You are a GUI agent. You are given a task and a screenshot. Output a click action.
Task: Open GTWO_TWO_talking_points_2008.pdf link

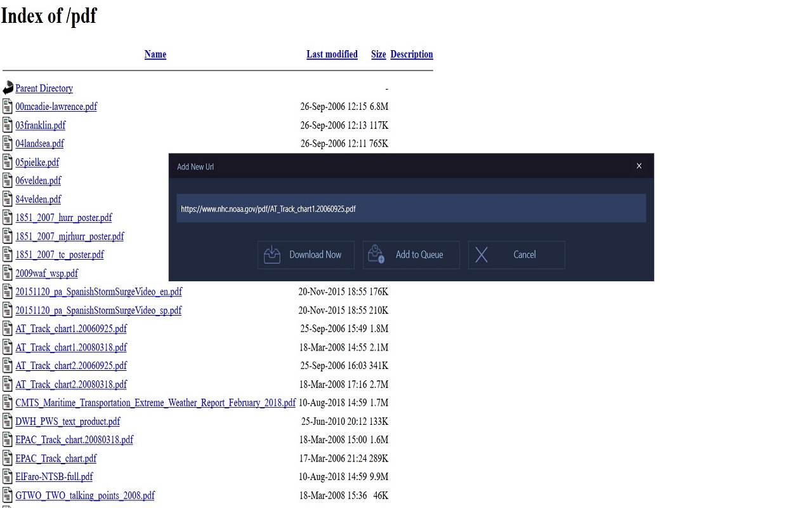pyautogui.click(x=85, y=495)
